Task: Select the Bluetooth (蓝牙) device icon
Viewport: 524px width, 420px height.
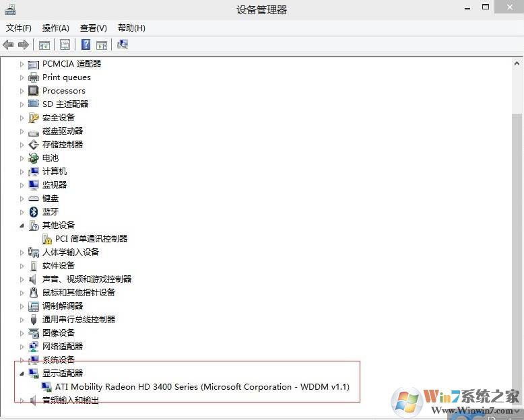Action: coord(34,211)
